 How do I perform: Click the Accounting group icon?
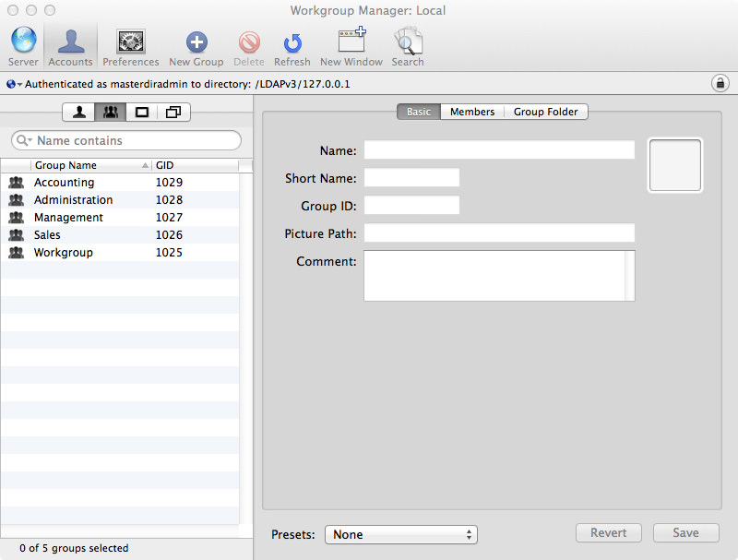(16, 182)
